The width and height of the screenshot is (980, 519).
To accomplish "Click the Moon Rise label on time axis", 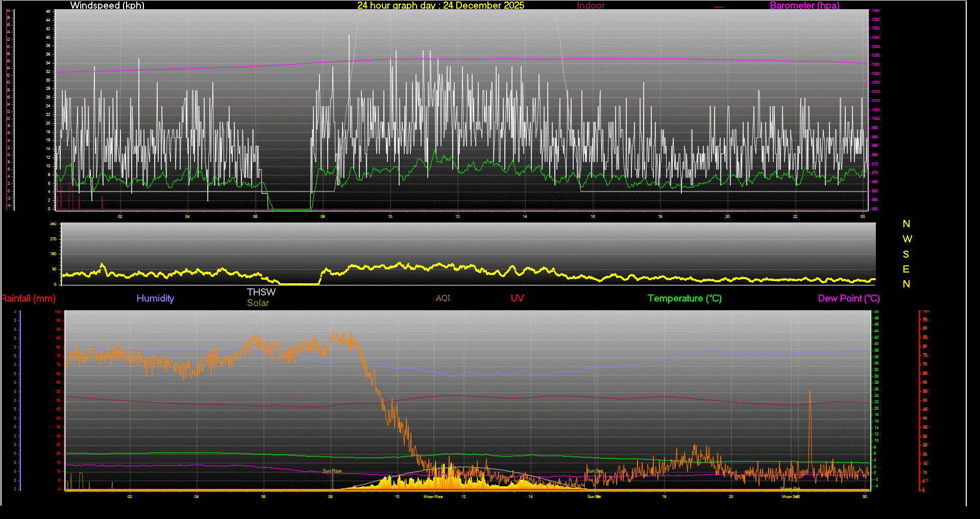I will click(433, 497).
